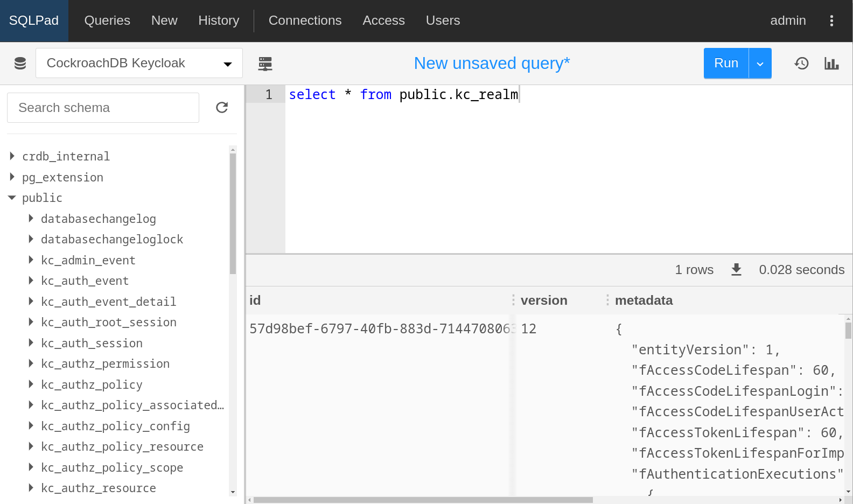Expand databasechangeloglock table
This screenshot has width=853, height=504.
pos(31,239)
